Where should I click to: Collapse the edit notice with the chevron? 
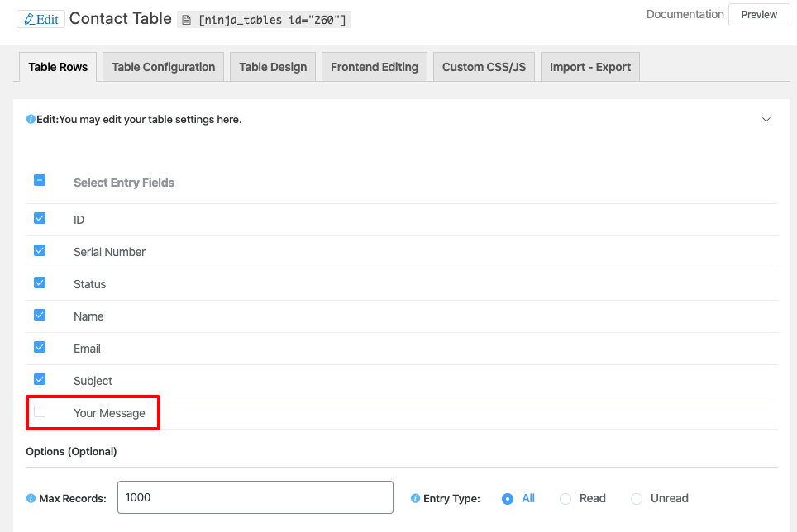[766, 120]
